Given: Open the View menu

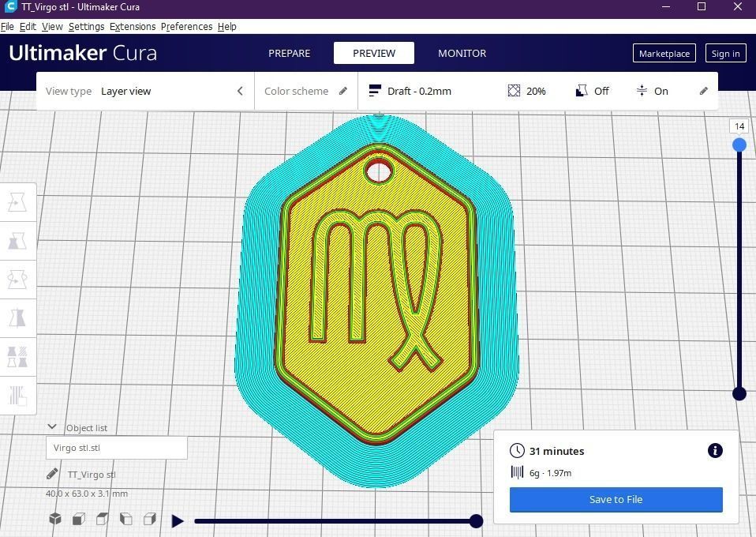Looking at the screenshot, I should point(52,27).
